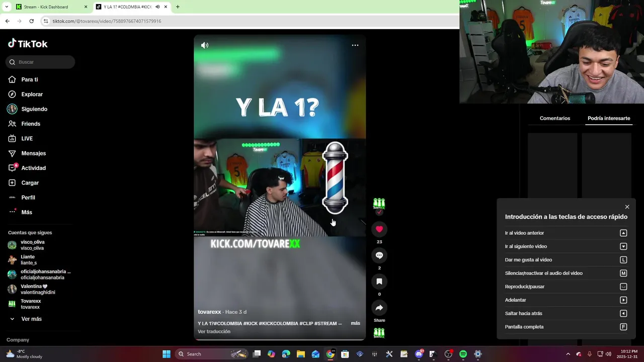Go back in browser

coord(7,21)
